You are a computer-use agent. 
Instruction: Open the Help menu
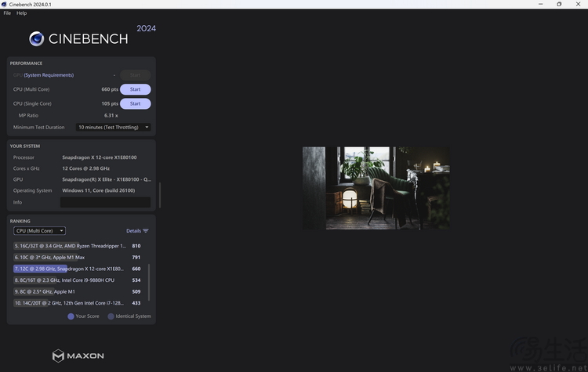coord(21,13)
